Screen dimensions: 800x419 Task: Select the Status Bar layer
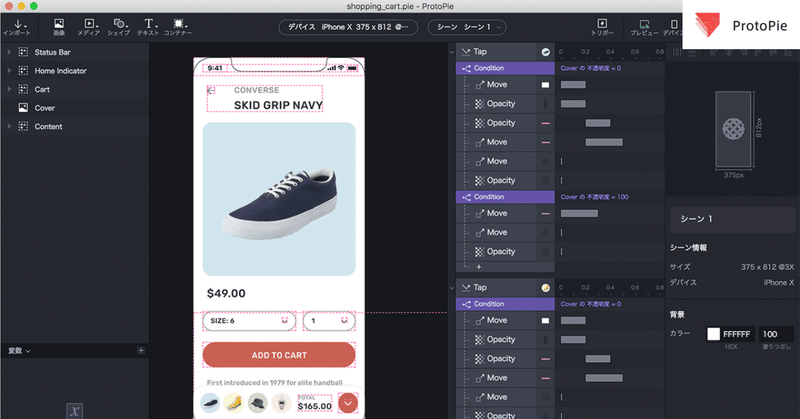75,52
